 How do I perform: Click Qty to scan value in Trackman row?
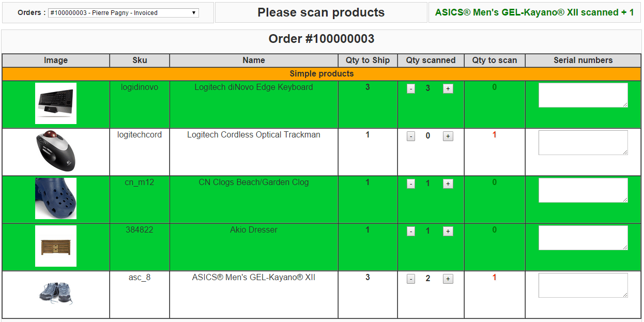pyautogui.click(x=495, y=135)
